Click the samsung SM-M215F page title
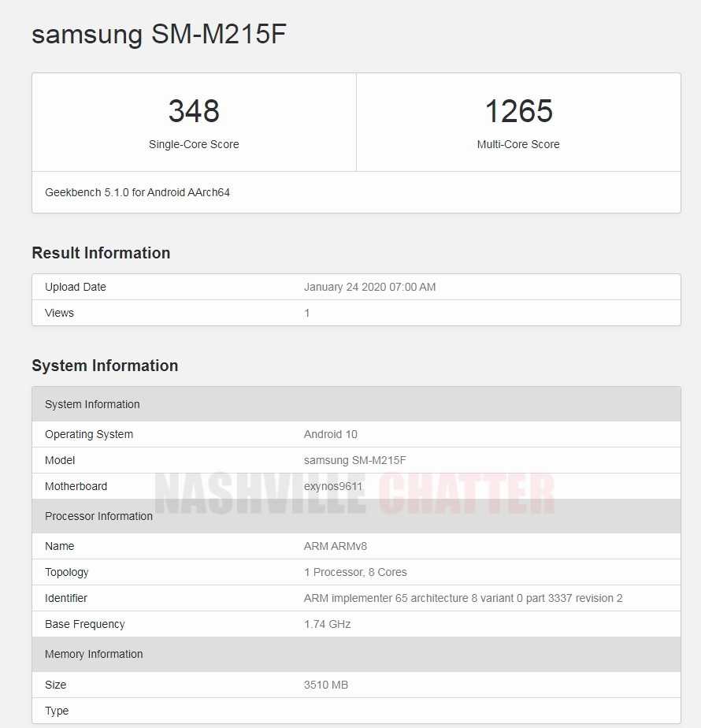The image size is (701, 728). [158, 35]
